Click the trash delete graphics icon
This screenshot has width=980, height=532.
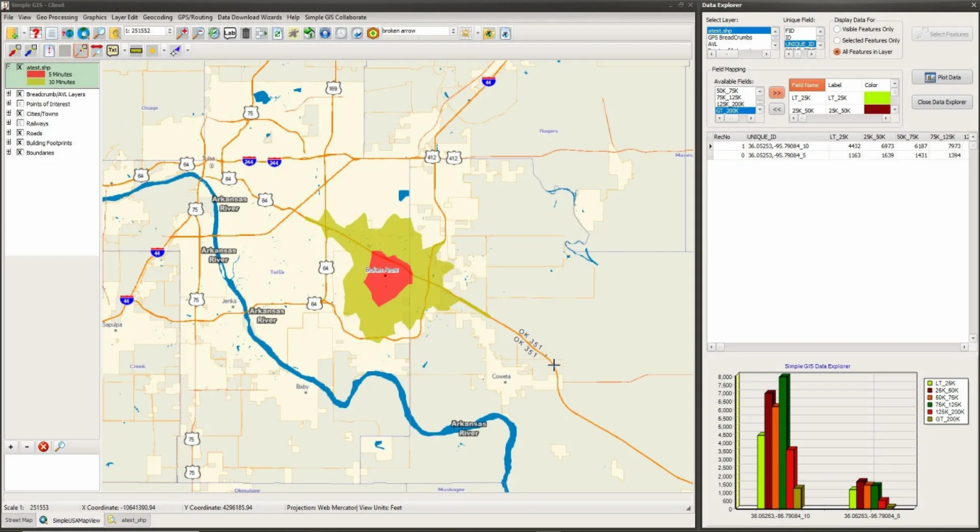tap(246, 33)
